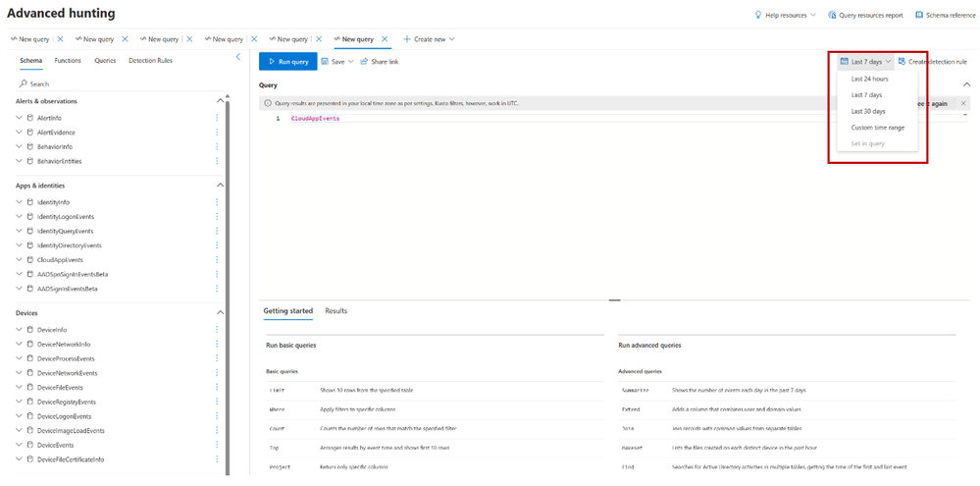Click table icon beside DeviceRegistryEvents
980x486 pixels.
coord(30,402)
